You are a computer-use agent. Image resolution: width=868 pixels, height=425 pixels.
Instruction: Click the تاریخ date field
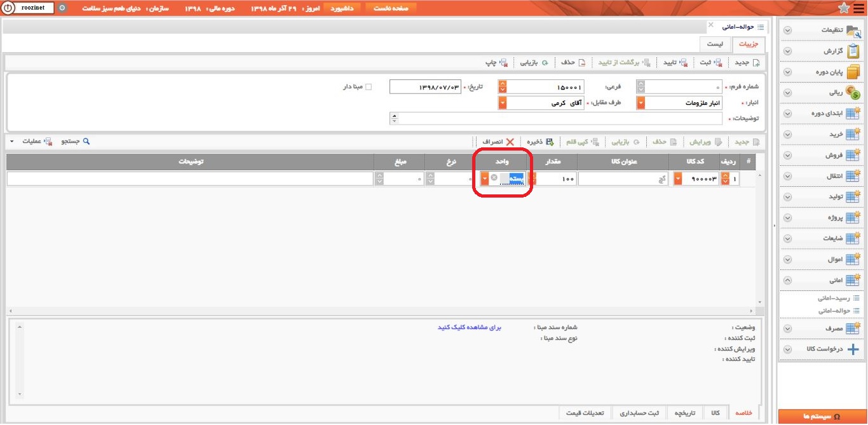click(x=425, y=87)
